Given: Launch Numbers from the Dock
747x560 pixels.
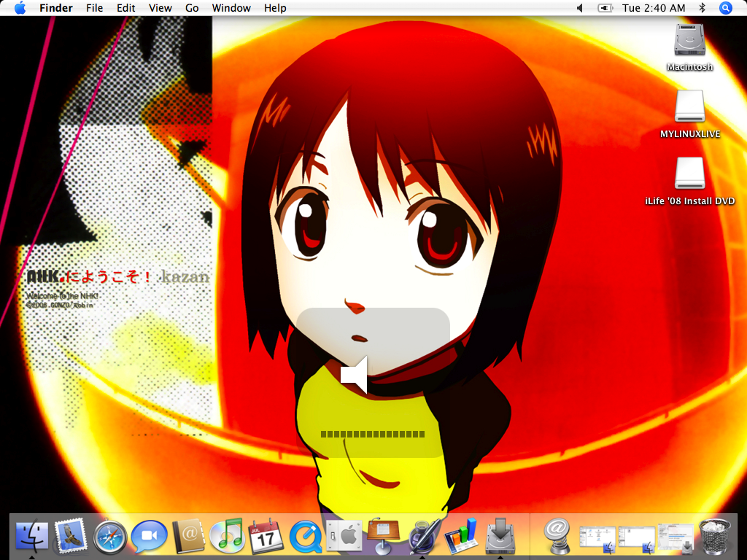Looking at the screenshot, I should click(461, 537).
